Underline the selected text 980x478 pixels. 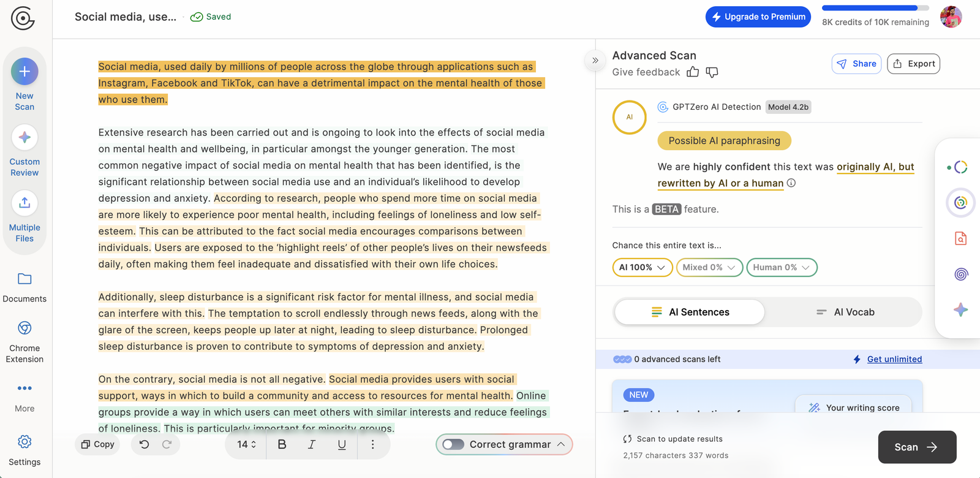click(342, 444)
